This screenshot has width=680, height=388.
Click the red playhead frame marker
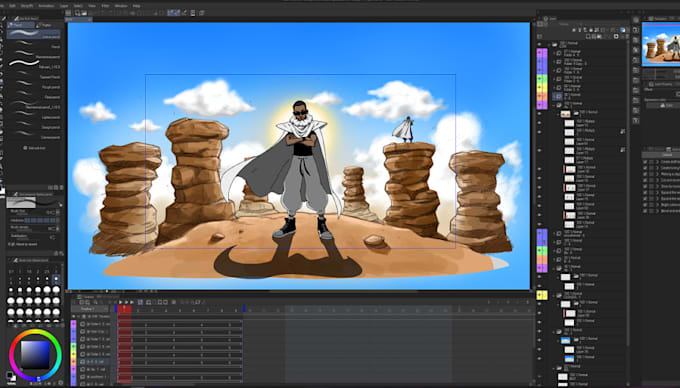pyautogui.click(x=124, y=309)
